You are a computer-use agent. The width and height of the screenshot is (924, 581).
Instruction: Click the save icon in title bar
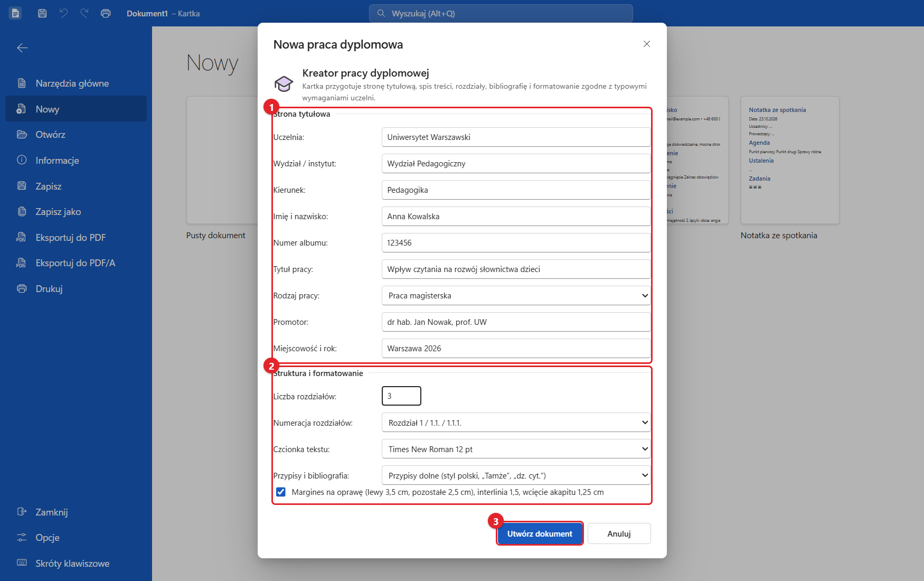pyautogui.click(x=42, y=13)
